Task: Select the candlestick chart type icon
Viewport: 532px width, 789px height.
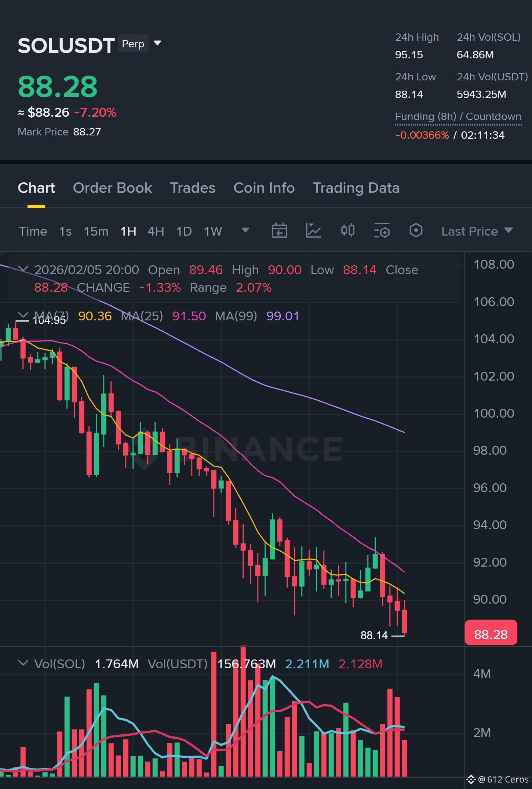Action: coord(348,231)
